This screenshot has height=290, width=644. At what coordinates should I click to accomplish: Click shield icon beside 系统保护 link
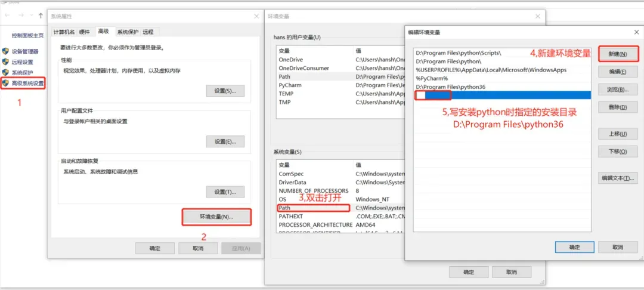[x=5, y=73]
